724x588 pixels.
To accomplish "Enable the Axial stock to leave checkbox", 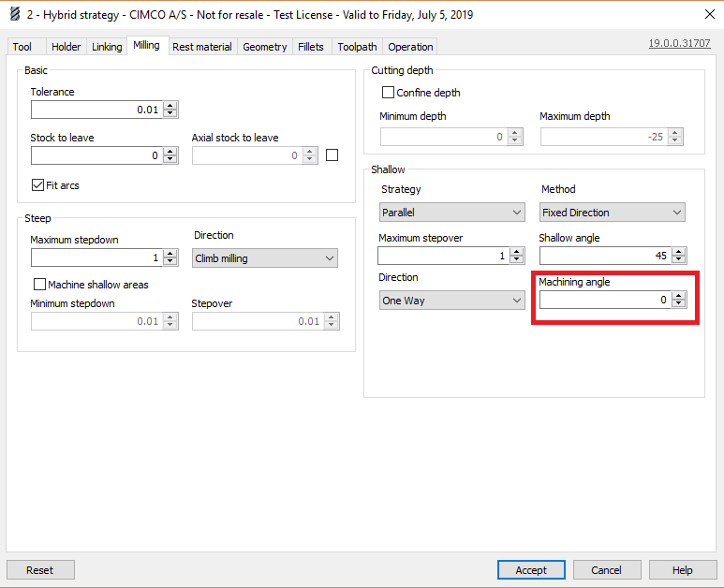I will click(332, 155).
